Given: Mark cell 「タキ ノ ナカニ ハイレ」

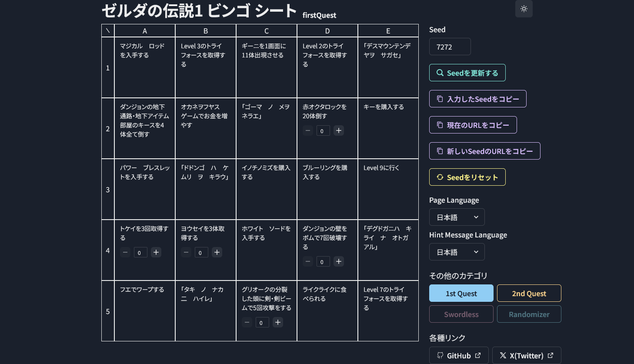Looking at the screenshot, I should (x=206, y=311).
